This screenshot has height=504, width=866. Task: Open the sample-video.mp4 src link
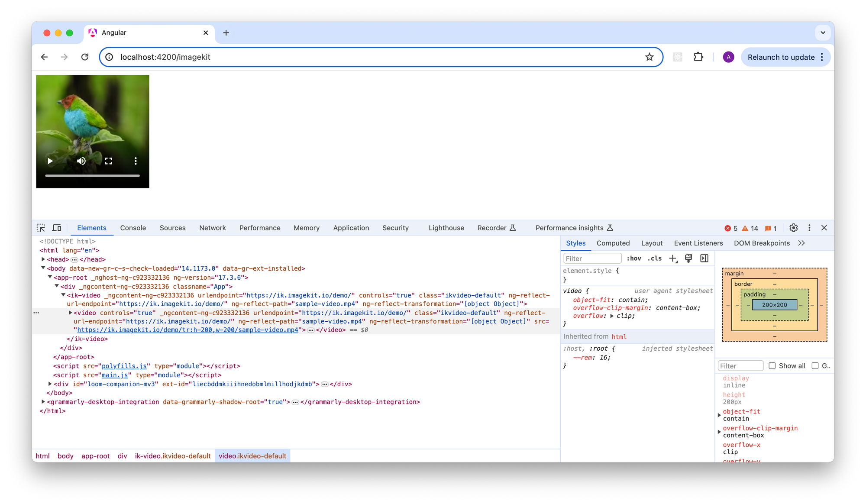tap(187, 330)
